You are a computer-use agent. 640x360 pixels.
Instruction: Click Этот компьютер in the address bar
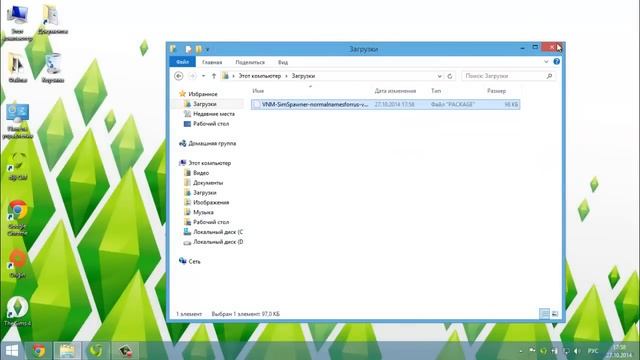pos(260,76)
